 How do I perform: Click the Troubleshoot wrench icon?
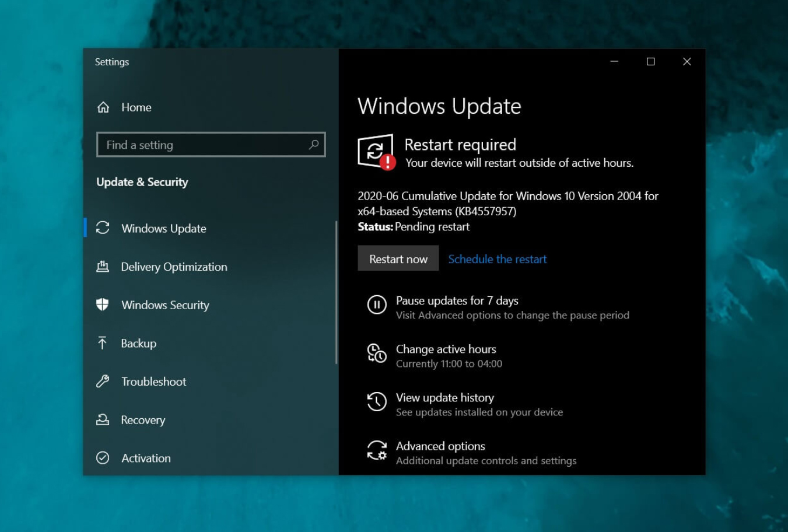tap(103, 381)
